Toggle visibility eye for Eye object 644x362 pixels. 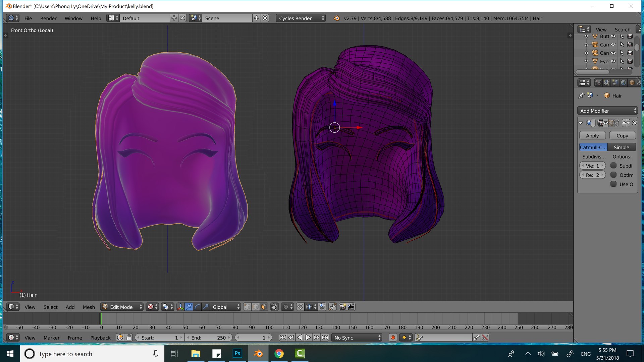coord(613,61)
